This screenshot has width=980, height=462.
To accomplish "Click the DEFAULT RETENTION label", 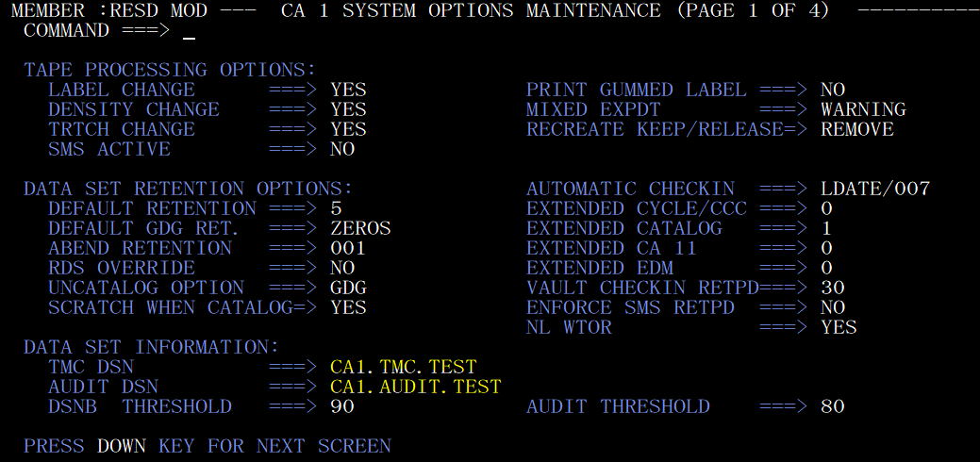I will (152, 208).
